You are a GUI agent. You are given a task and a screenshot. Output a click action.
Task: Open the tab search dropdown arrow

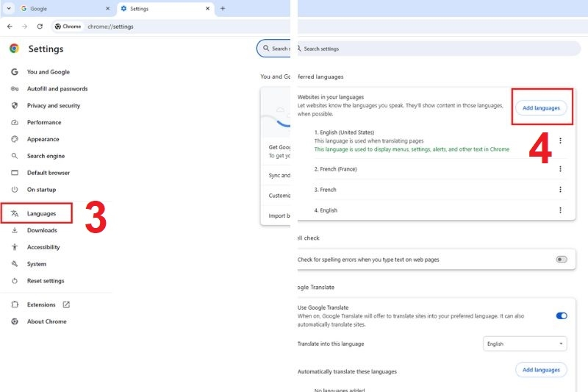click(x=9, y=8)
